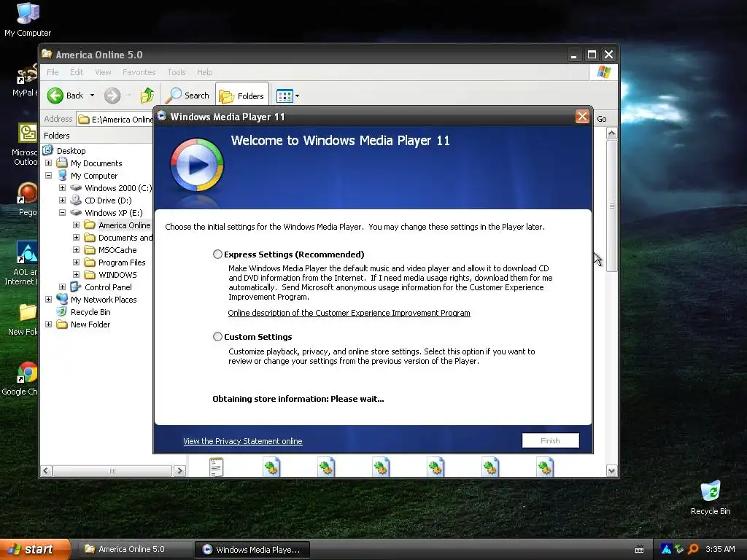Expand the America Online folder node

76,225
